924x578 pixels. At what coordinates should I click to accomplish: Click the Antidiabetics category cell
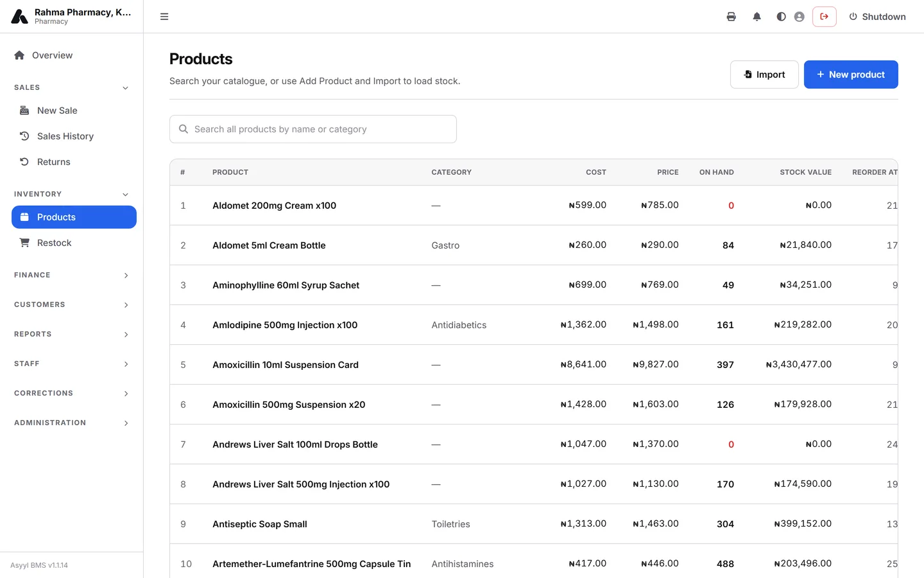pos(459,325)
